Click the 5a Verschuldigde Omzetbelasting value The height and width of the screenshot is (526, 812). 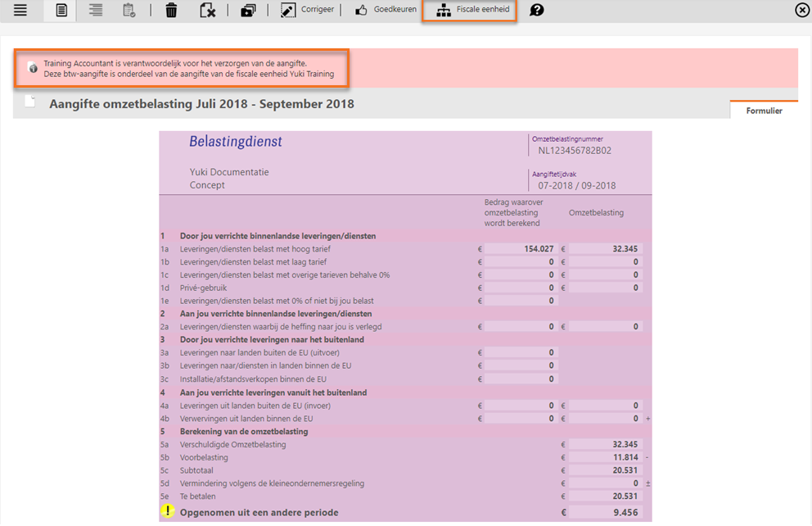coord(606,444)
